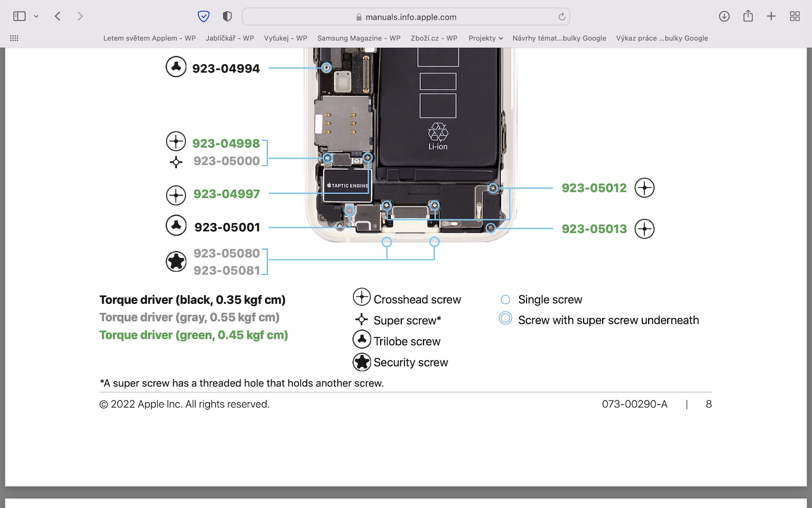
Task: Open the Samsung Magazine - WP bookmark
Action: [359, 38]
